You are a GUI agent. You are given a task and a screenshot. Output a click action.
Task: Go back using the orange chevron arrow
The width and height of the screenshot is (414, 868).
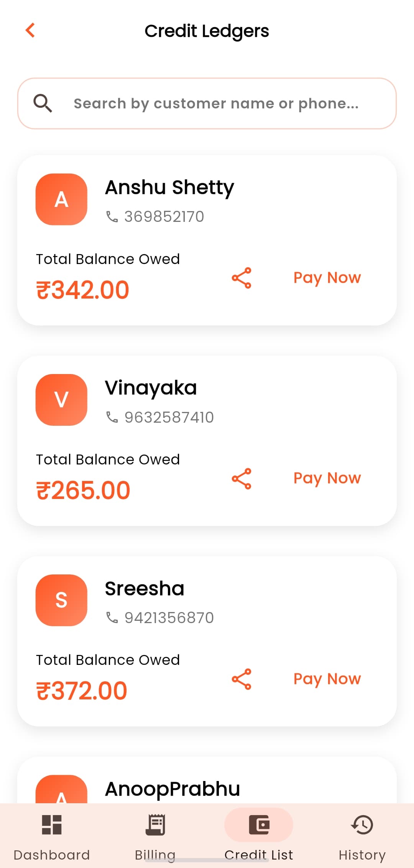pyautogui.click(x=30, y=30)
